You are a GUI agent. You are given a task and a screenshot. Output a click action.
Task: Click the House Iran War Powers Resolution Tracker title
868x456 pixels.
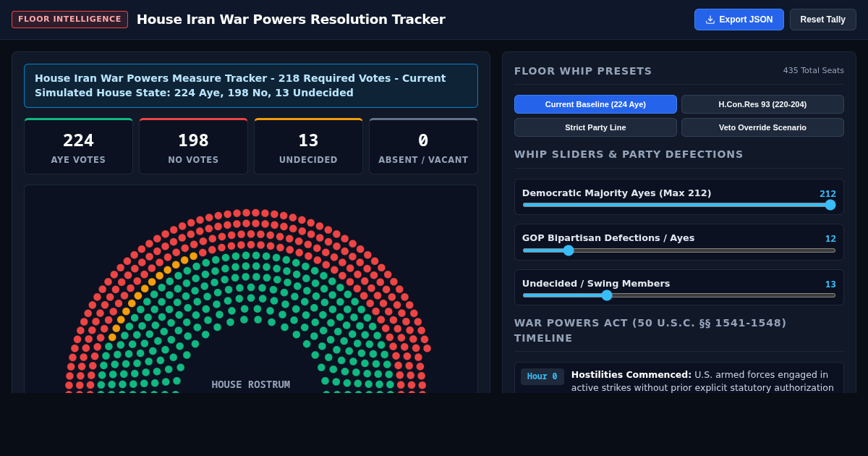pyautogui.click(x=291, y=20)
